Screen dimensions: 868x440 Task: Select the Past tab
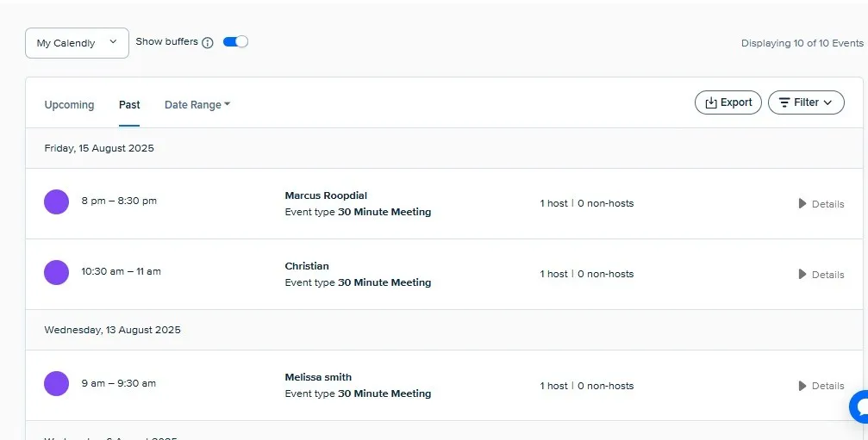pyautogui.click(x=129, y=105)
